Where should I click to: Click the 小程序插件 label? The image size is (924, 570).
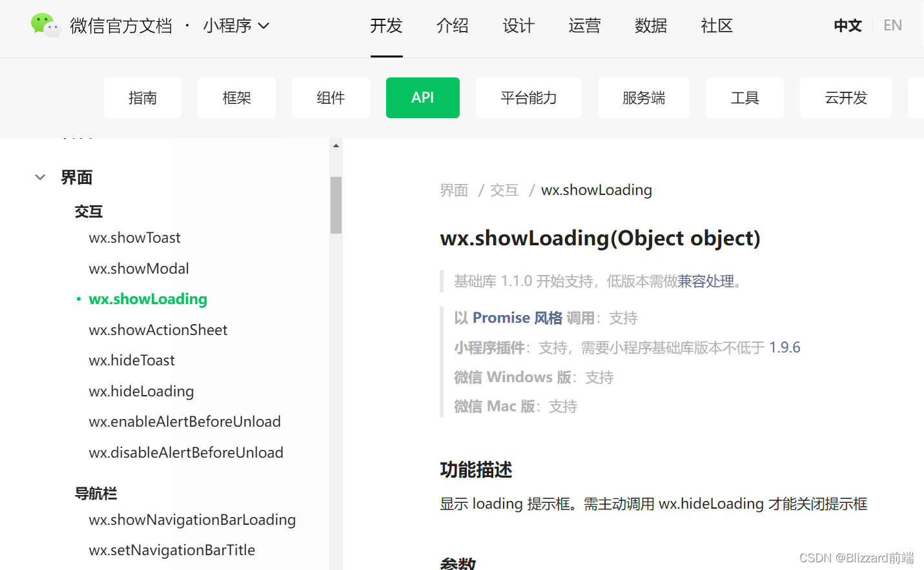click(x=489, y=347)
